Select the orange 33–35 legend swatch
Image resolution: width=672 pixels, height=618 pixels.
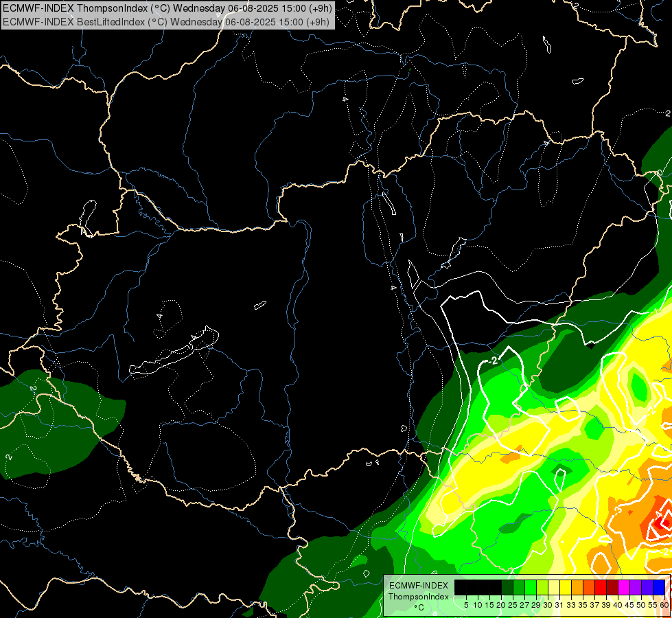577,587
